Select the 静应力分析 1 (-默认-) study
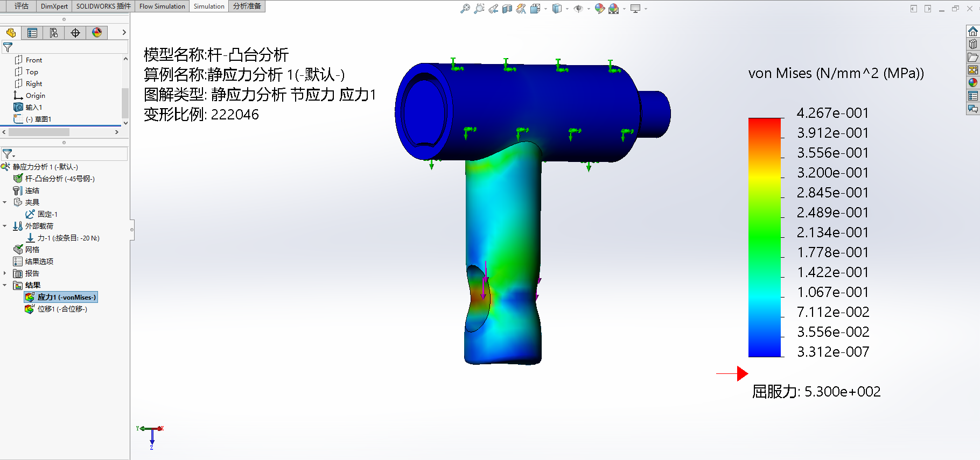Viewport: 980px width, 460px height. coord(40,167)
